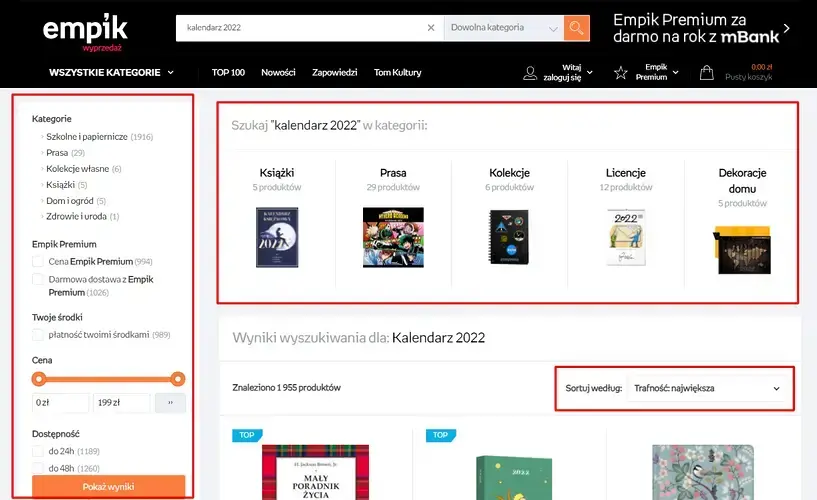Screen dimensions: 817x500
Task: Open the shopping basket icon
Action: point(707,73)
